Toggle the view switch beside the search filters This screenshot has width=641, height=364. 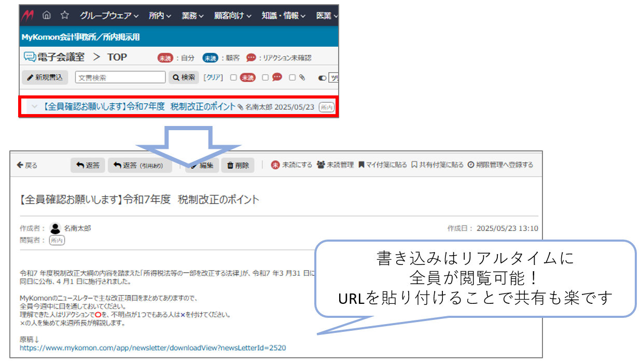pyautogui.click(x=322, y=78)
